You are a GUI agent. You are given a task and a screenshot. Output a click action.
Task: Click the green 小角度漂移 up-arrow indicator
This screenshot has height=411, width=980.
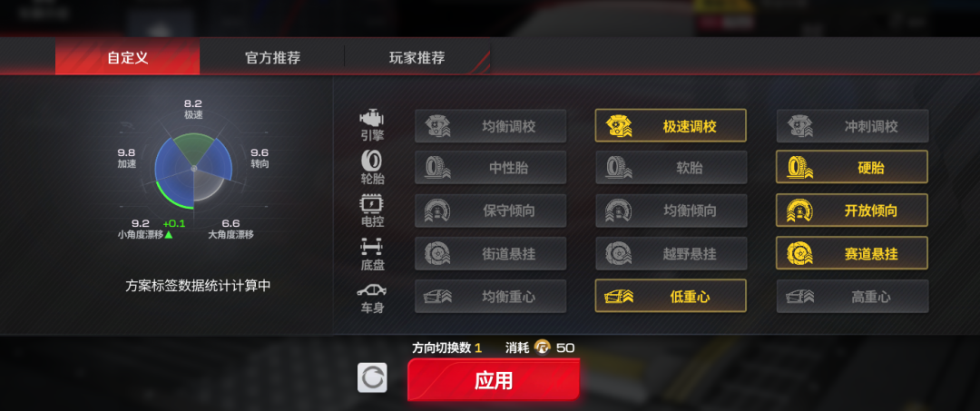point(169,235)
